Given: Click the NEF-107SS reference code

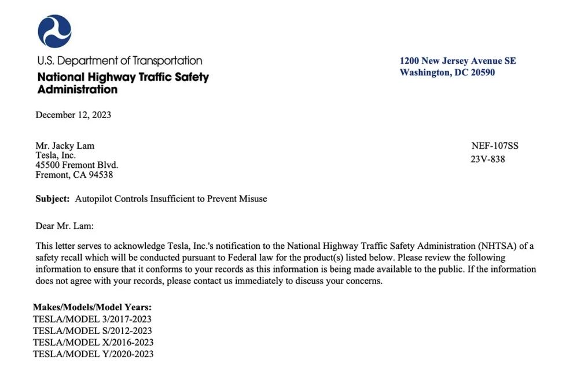Looking at the screenshot, I should (x=495, y=146).
